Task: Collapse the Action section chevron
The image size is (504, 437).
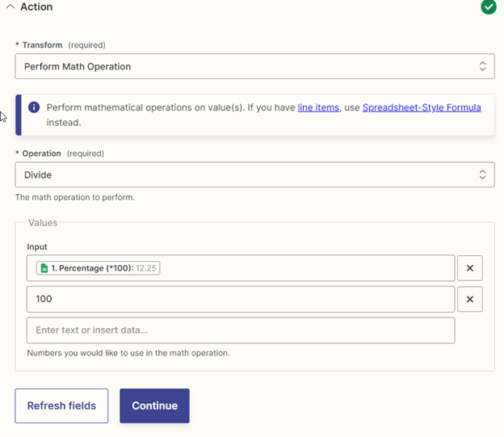Action: [x=10, y=7]
